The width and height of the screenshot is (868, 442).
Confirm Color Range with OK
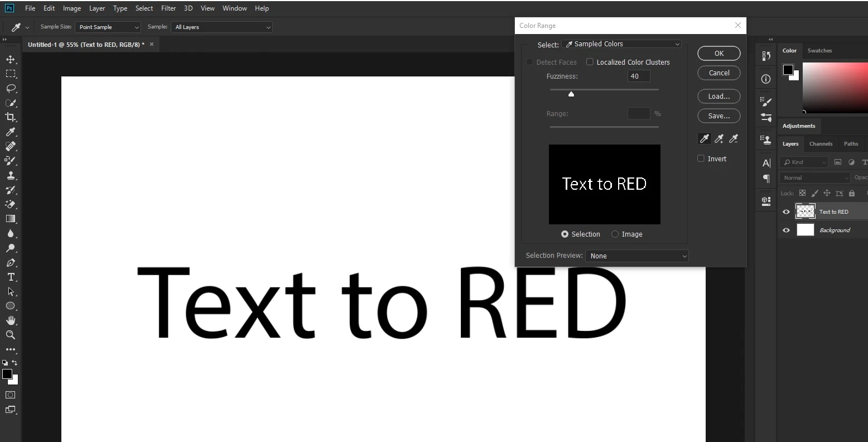point(719,54)
